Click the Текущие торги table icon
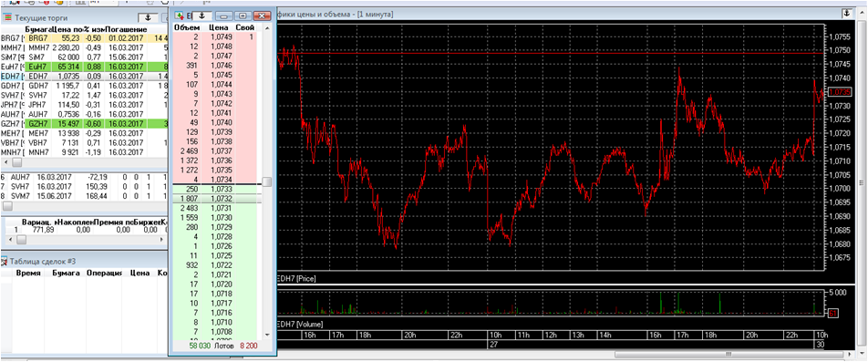The height and width of the screenshot is (362, 868). (x=7, y=17)
